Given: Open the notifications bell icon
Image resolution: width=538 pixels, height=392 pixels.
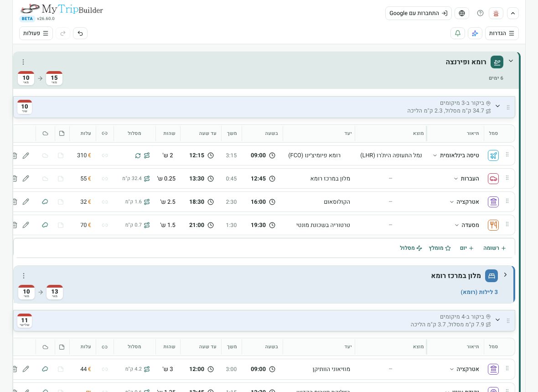Looking at the screenshot, I should [458, 33].
